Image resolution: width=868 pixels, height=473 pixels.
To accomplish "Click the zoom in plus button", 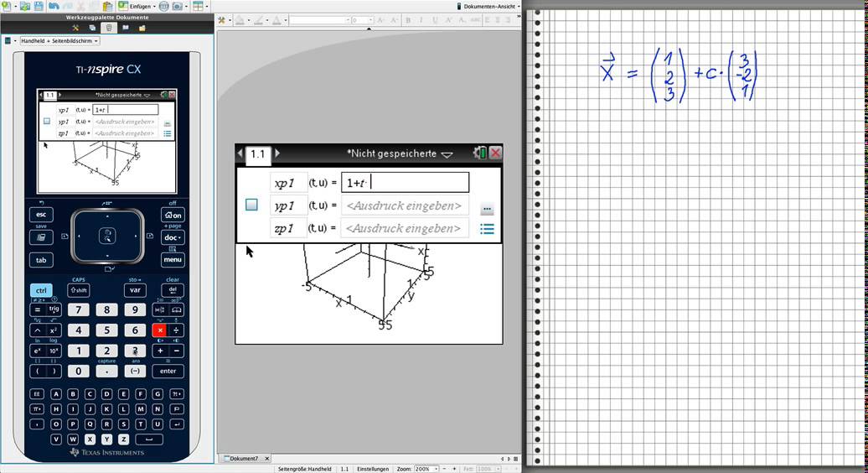I will coord(454,469).
